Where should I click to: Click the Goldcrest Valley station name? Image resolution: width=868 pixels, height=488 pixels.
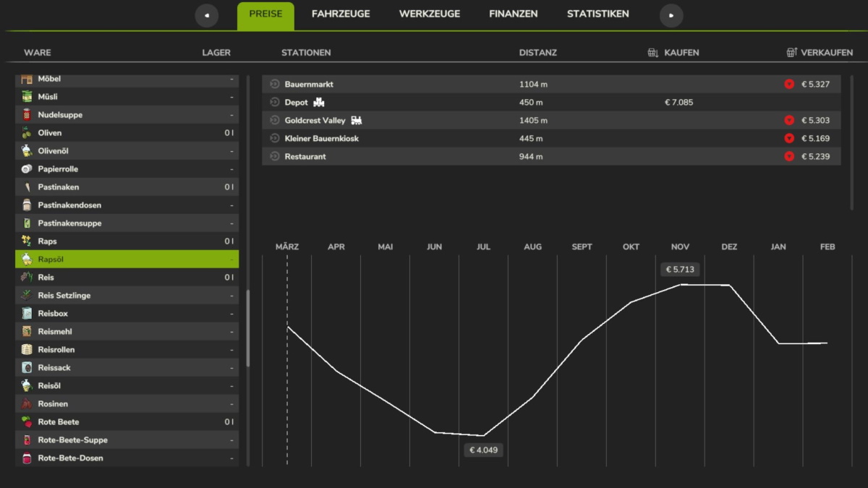tap(315, 121)
